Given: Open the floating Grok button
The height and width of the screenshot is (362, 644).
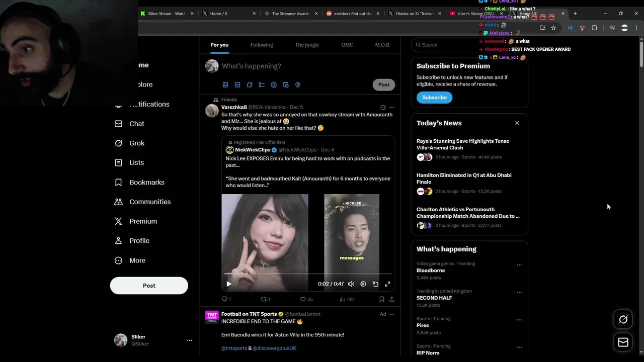Looking at the screenshot, I should (623, 320).
